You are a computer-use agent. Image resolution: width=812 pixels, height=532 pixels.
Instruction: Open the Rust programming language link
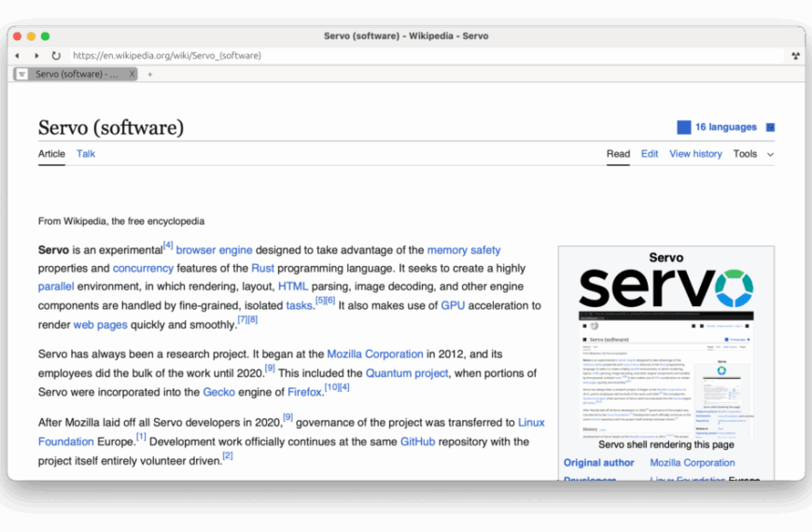[262, 268]
